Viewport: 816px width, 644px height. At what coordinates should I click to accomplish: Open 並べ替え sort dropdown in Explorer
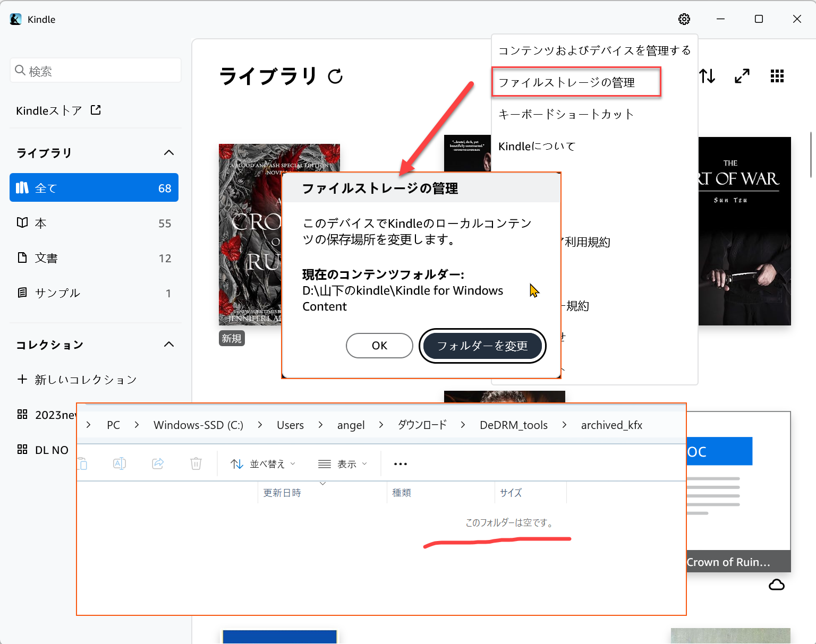[x=263, y=464]
